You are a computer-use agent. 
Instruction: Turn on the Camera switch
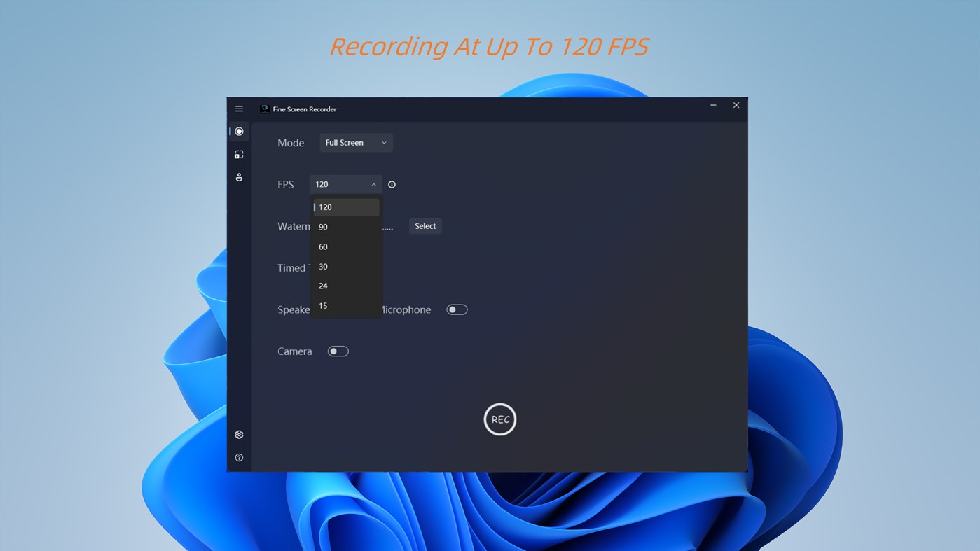pos(338,350)
